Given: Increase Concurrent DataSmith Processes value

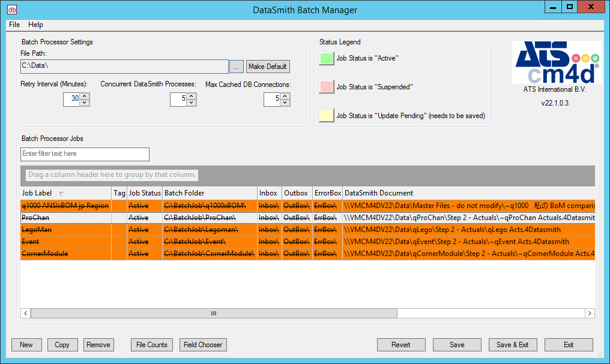Looking at the screenshot, I should (x=192, y=96).
